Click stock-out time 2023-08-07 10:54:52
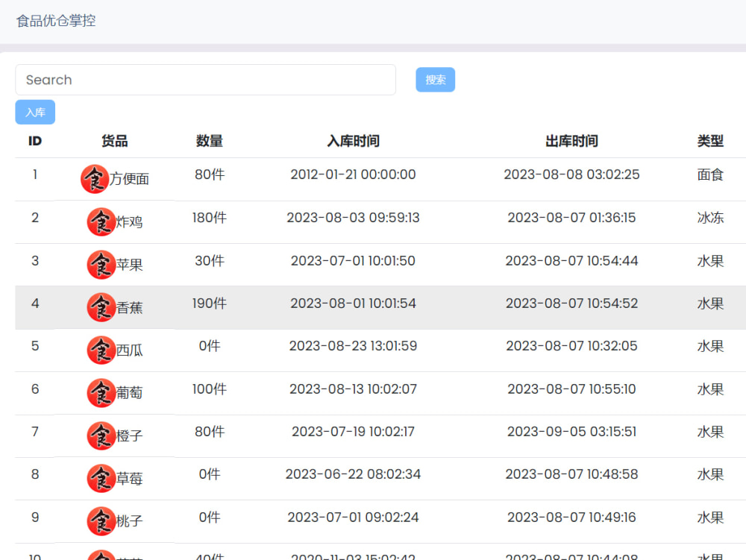 [x=571, y=303]
